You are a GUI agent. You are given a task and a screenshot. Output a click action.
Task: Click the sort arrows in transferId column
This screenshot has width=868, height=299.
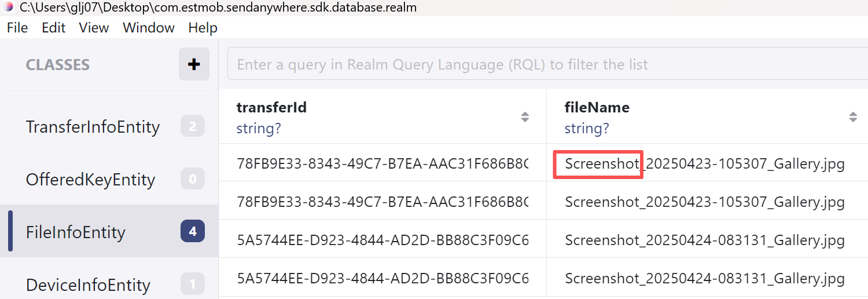(525, 117)
